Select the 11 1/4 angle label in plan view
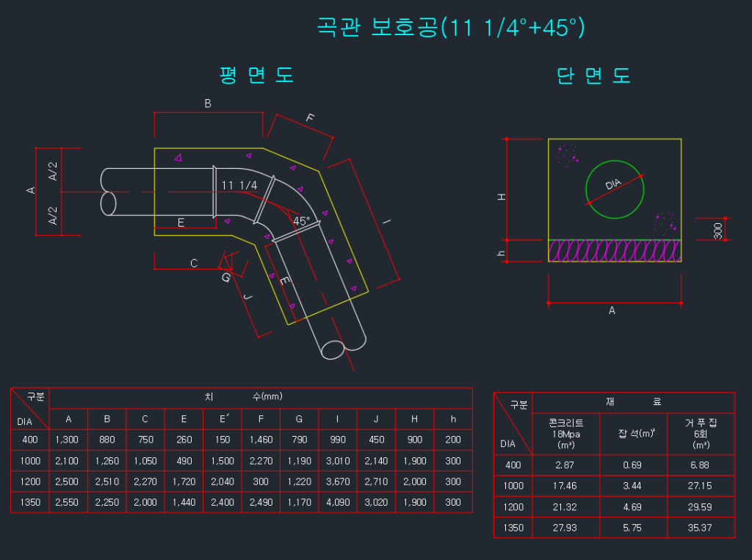Viewport: 752px width, 560px height. tap(239, 186)
